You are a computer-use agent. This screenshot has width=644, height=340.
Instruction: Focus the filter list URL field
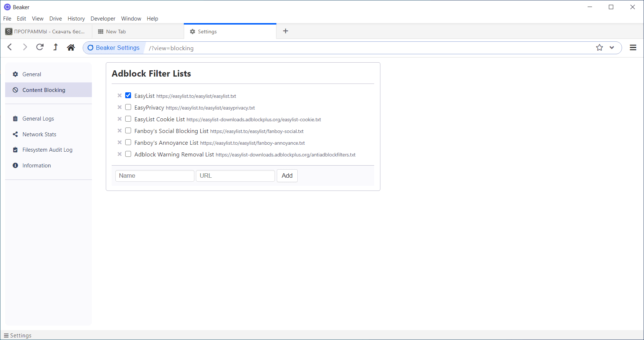[x=235, y=176]
